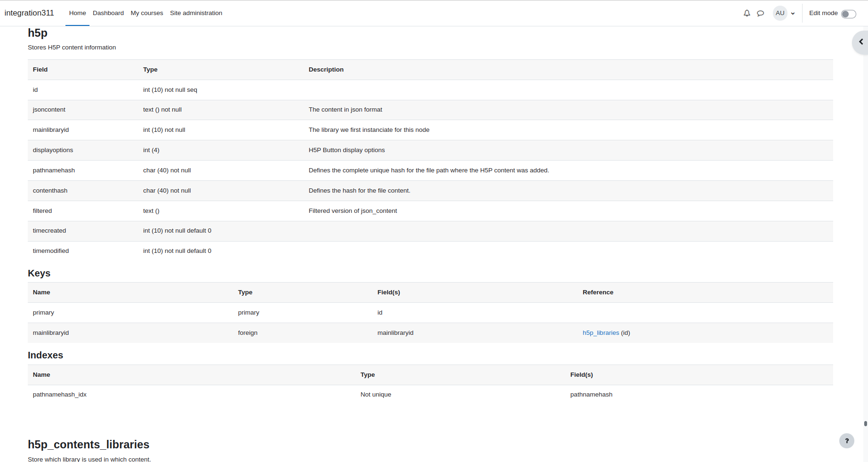Click the h5p_contents_libraries heading

pyautogui.click(x=89, y=445)
